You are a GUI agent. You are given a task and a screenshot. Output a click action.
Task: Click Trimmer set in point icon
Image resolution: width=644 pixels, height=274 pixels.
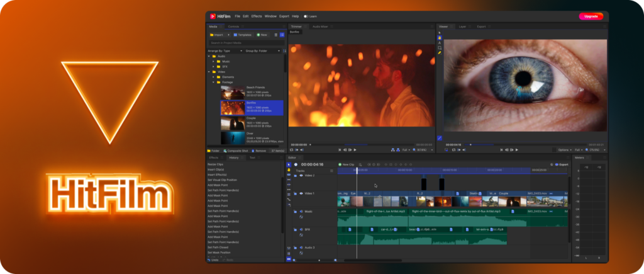pyautogui.click(x=297, y=150)
